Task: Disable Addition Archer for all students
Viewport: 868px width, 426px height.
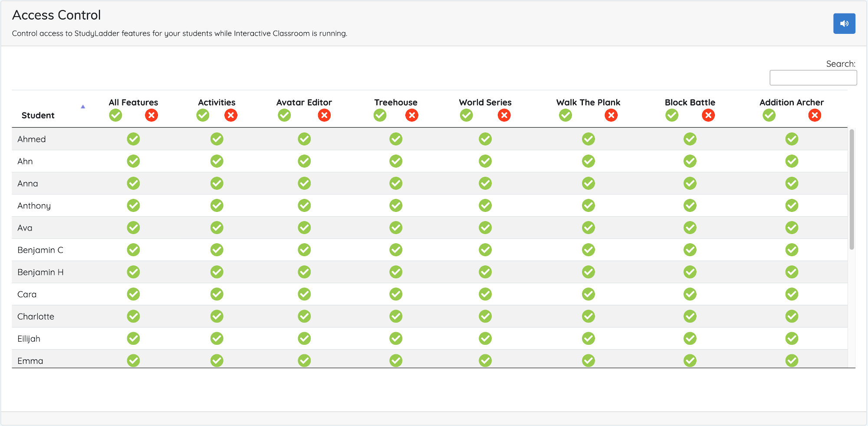Action: 815,115
